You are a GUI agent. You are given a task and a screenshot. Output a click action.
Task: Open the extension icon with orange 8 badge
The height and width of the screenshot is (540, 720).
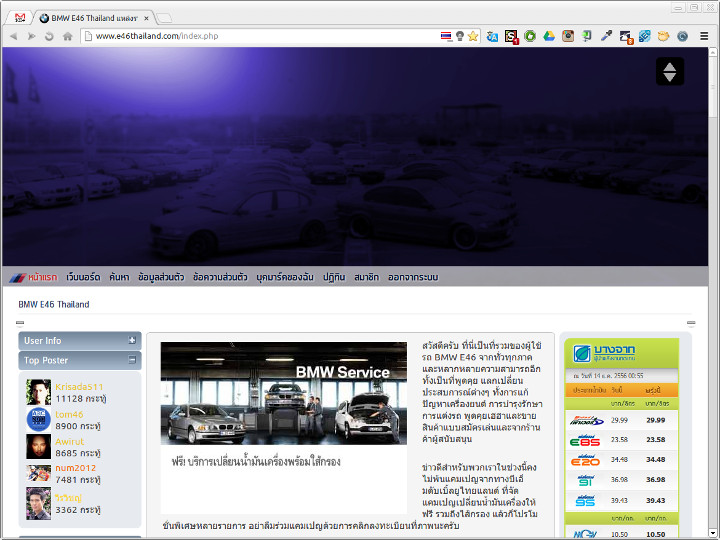626,37
